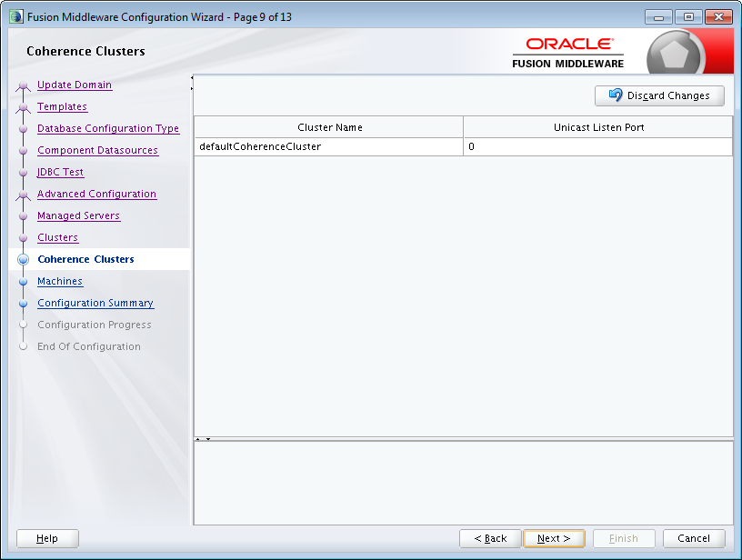Screen dimensions: 742x560
Task: Click the Oracle logo in the header
Action: pyautogui.click(x=568, y=44)
